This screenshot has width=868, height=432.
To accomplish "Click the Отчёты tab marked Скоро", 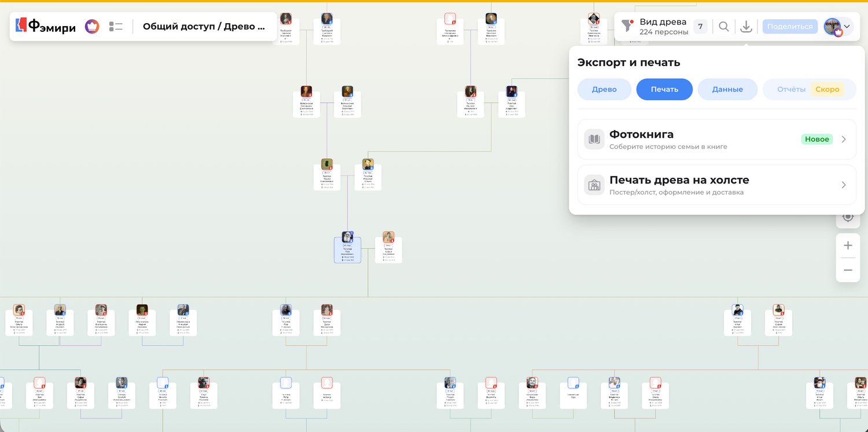I will [808, 90].
